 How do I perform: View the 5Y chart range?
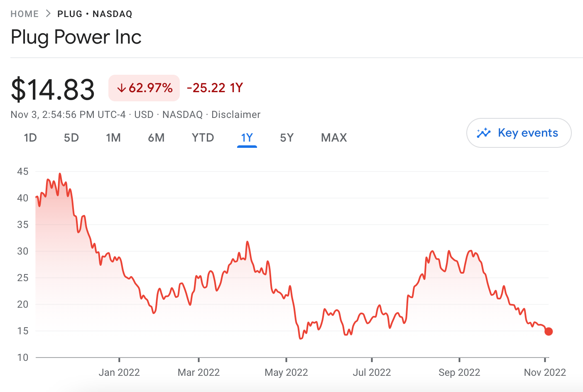coord(287,138)
